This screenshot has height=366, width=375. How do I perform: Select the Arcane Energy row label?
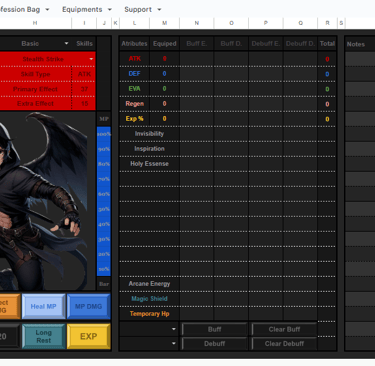point(149,284)
